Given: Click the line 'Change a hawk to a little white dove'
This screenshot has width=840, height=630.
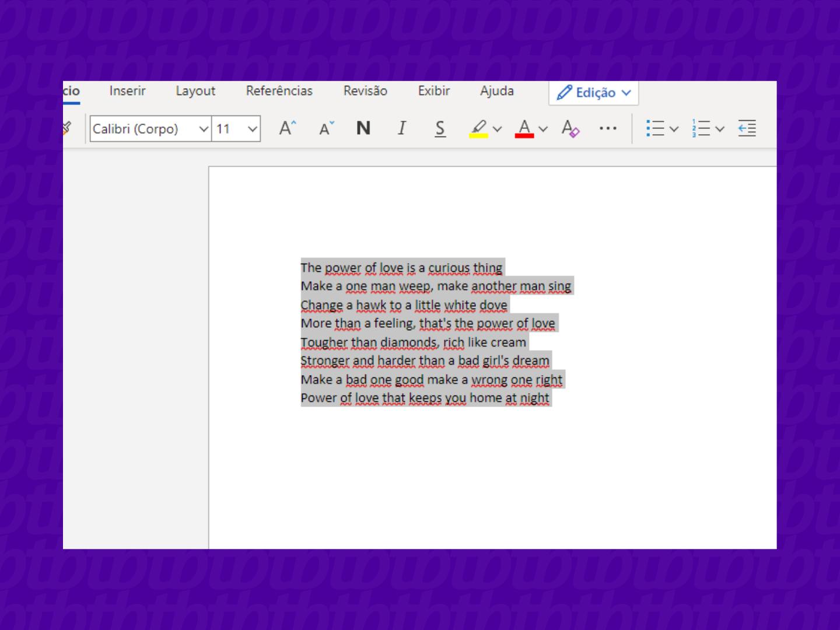Looking at the screenshot, I should tap(404, 305).
